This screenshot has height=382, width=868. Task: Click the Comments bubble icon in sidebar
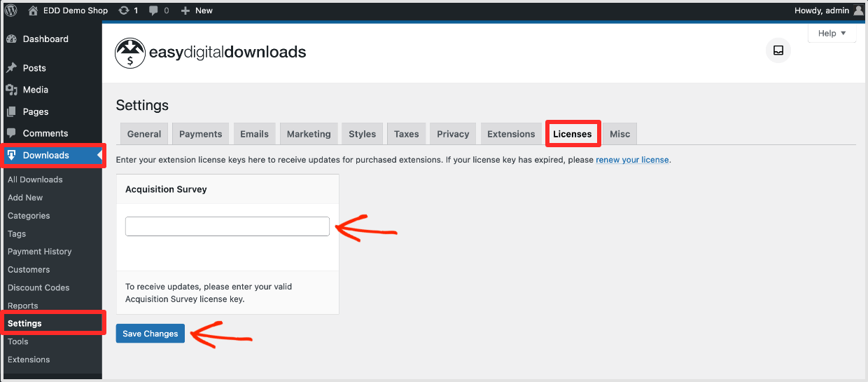click(x=11, y=133)
